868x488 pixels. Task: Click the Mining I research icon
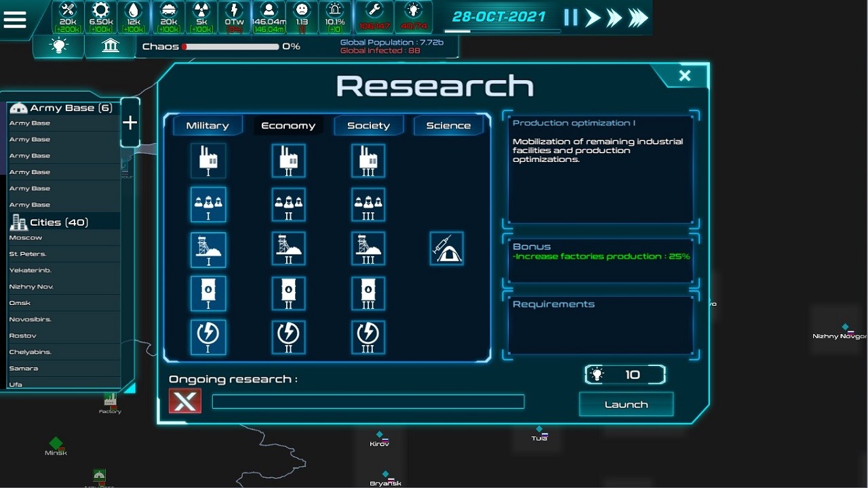pyautogui.click(x=208, y=248)
